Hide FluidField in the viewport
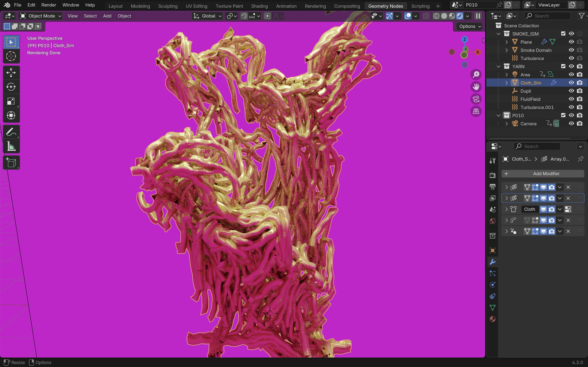Screen dimensions: 588x367 [x=571, y=99]
